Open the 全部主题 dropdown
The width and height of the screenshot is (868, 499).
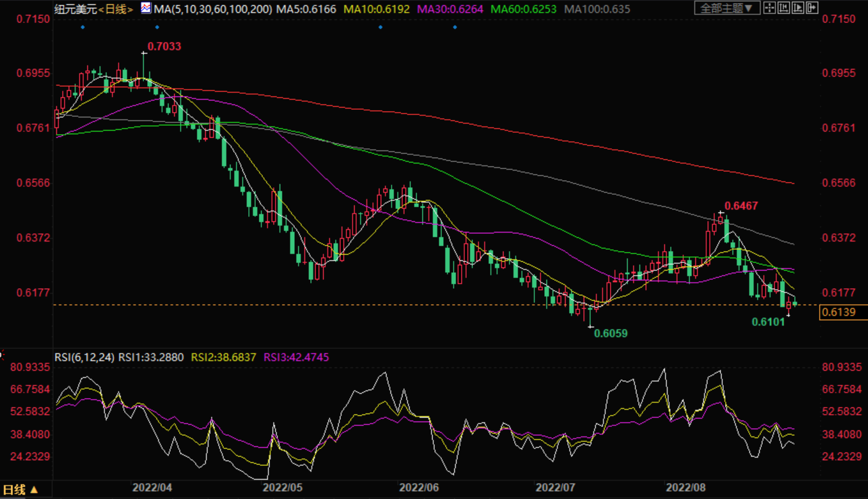click(727, 8)
